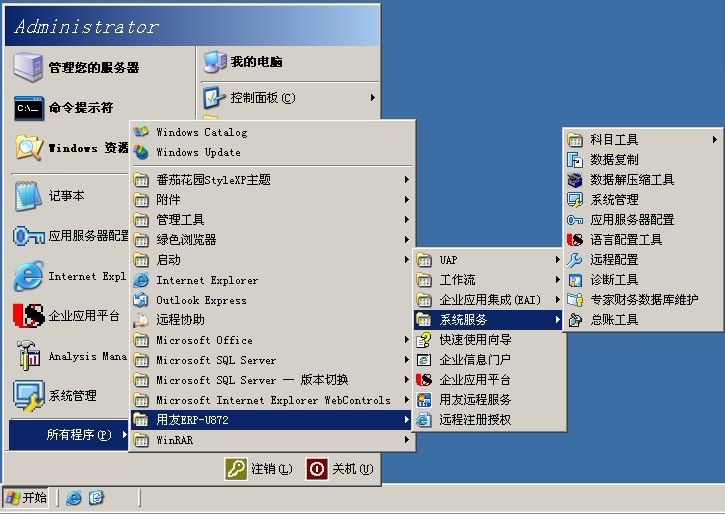Click 所有程序 all programs button
Screen dimensions: 725x515
tap(68, 435)
